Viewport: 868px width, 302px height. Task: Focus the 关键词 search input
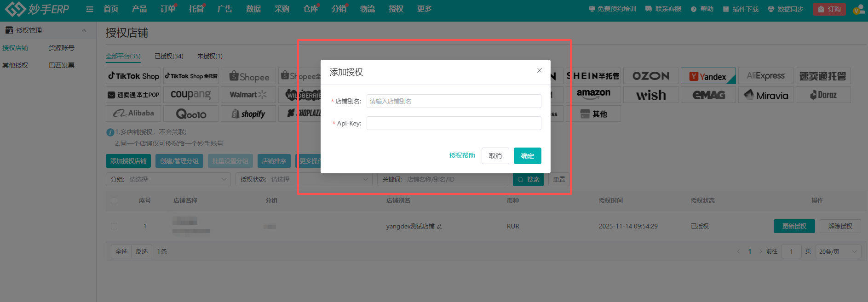443,179
